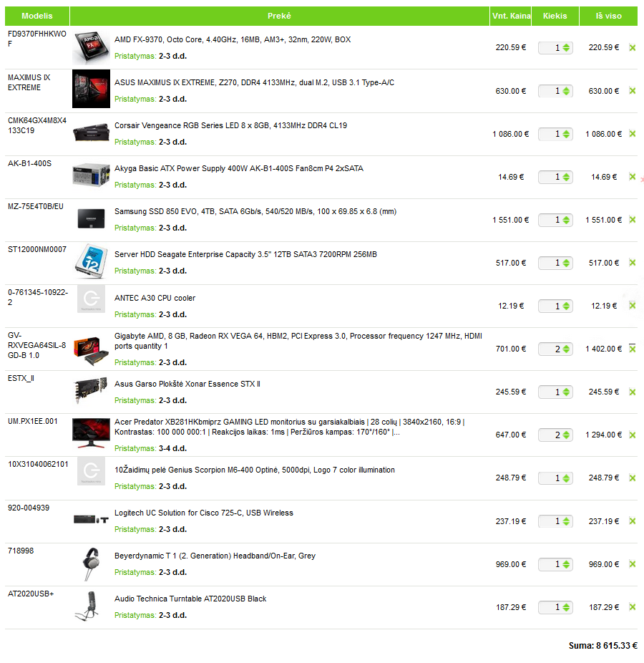644x663 pixels.
Task: Delete Corsair Vengeance RGB row
Action: pos(632,134)
